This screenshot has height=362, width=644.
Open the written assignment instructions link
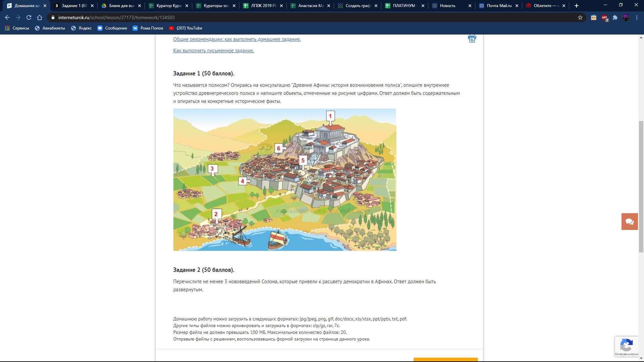pos(213,51)
